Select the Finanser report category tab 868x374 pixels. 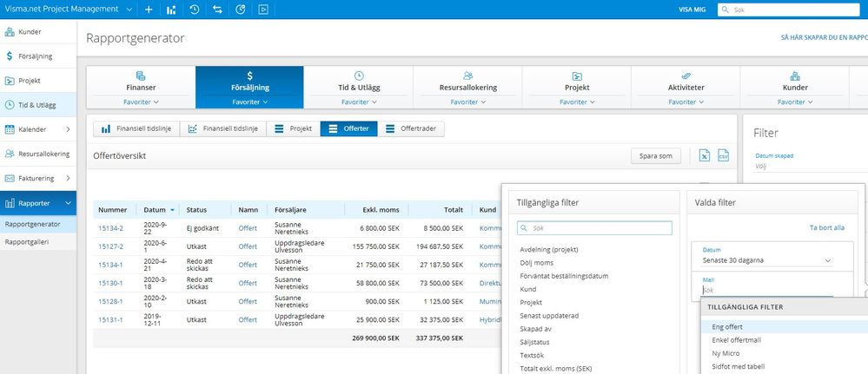[141, 81]
